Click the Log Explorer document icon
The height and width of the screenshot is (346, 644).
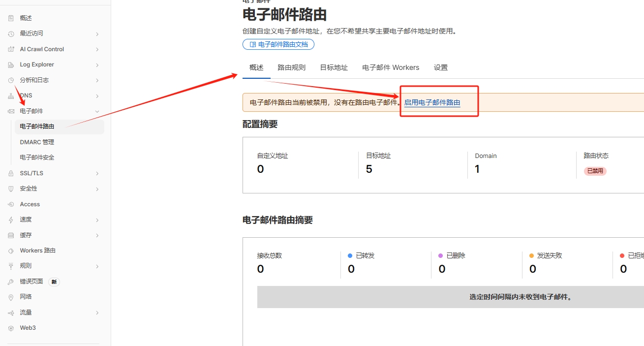click(11, 64)
